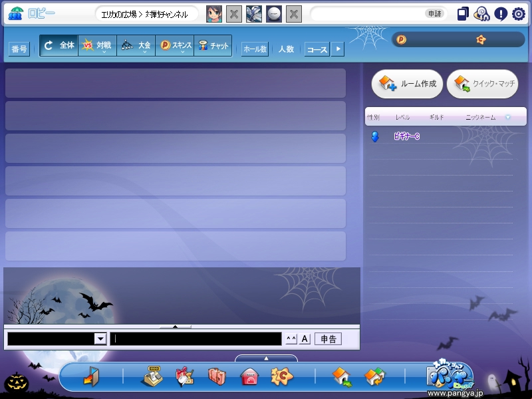The height and width of the screenshot is (399, 532).
Task: Click the black chat message input field
Action: coord(196,338)
